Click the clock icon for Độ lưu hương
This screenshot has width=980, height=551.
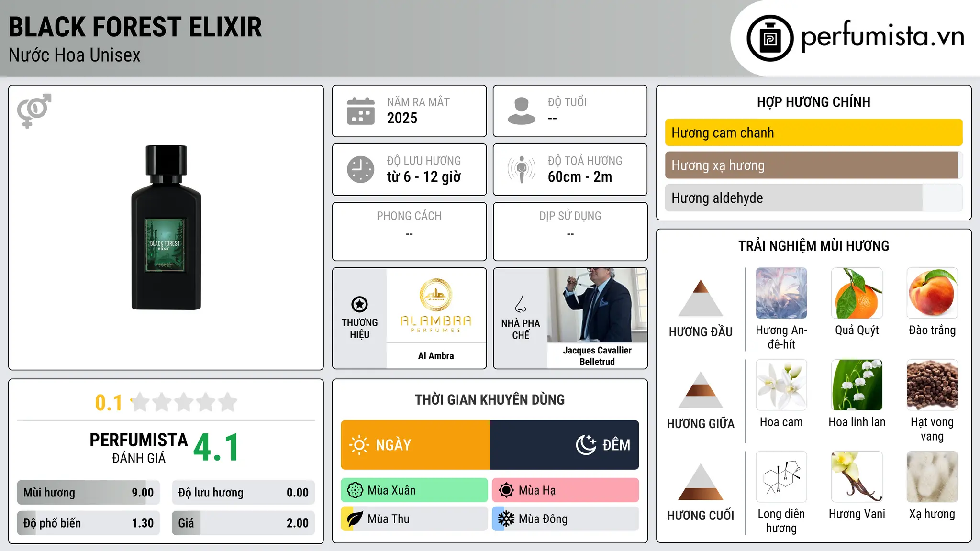pyautogui.click(x=361, y=169)
